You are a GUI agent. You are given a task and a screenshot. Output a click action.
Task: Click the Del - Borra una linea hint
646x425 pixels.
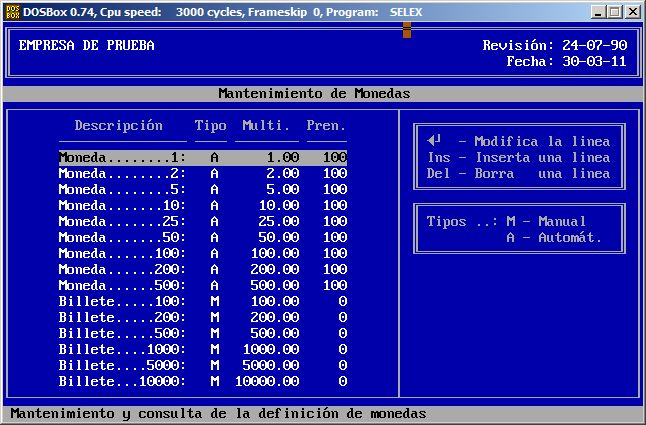(x=518, y=174)
